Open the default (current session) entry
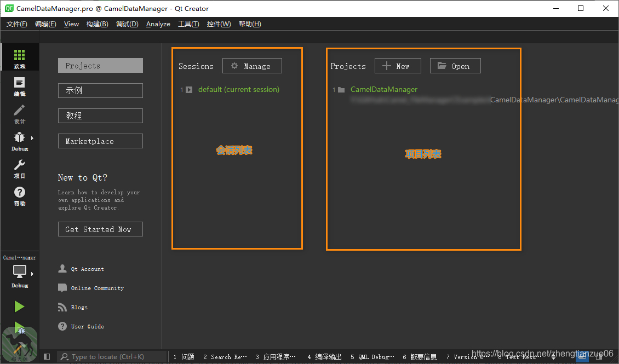Image resolution: width=619 pixels, height=364 pixels. (239, 90)
